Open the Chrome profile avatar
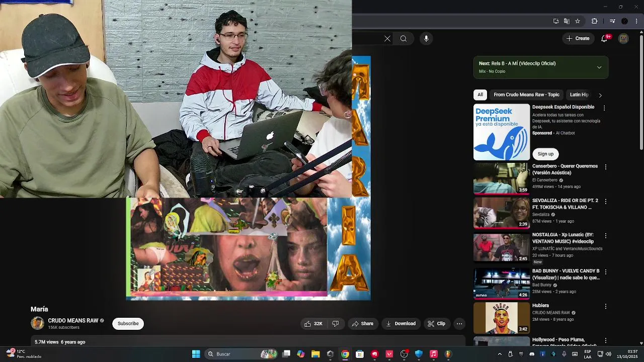The image size is (644, 362). pos(624,21)
